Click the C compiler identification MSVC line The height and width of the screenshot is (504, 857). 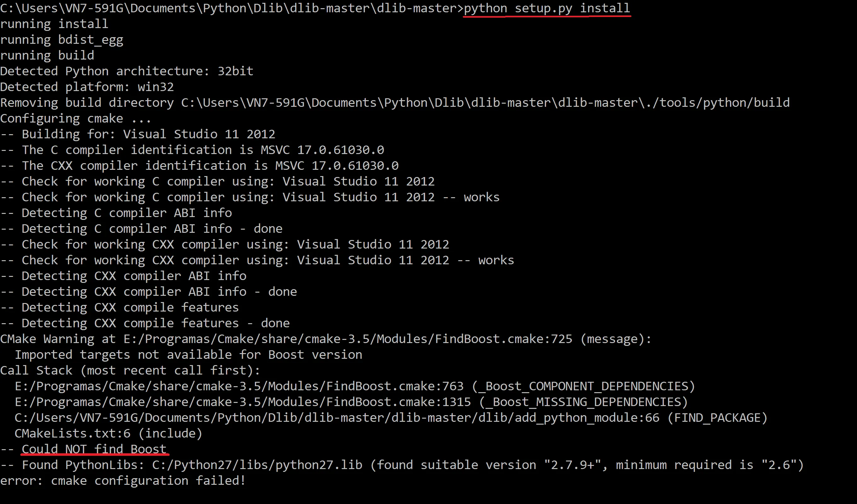[192, 150]
